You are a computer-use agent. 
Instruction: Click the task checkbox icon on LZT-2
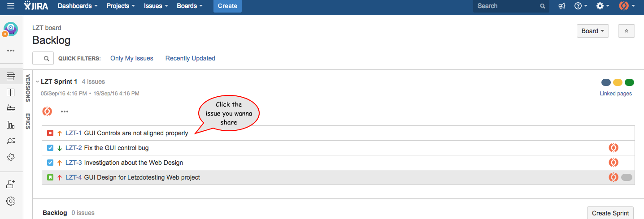tap(50, 148)
